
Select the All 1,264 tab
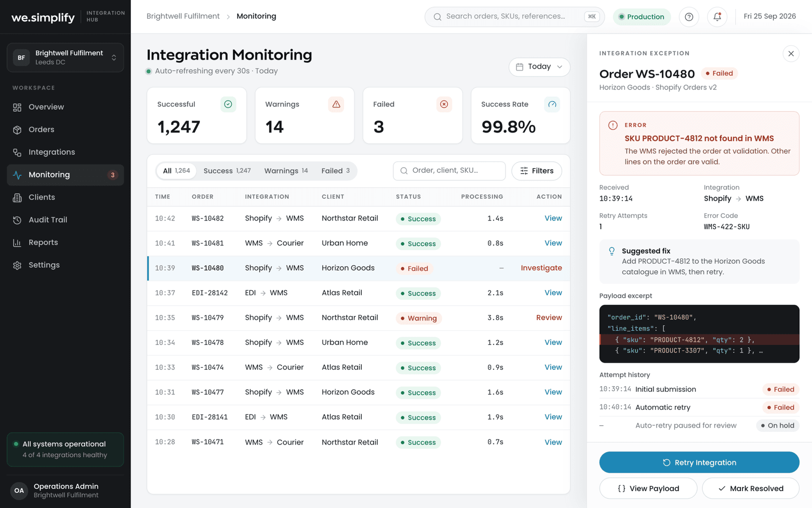(176, 171)
